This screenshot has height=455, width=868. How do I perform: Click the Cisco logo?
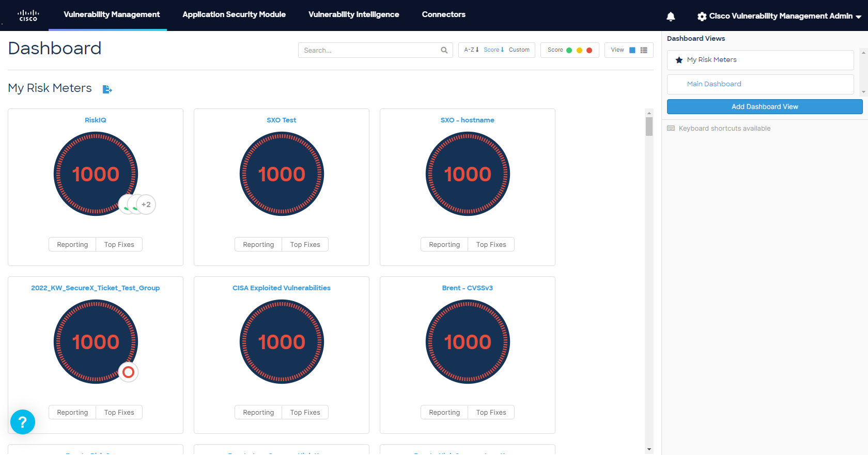[28, 15]
